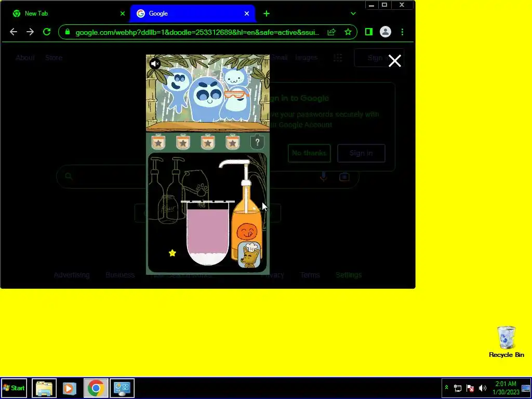Toggle the browser side panel
The image size is (532, 399).
click(369, 32)
